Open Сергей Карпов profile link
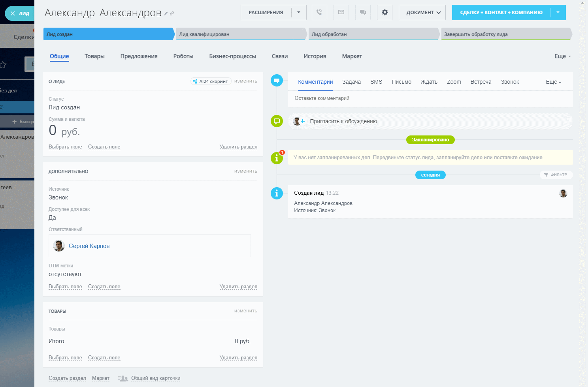Screen dimensions: 588x387 click(x=89, y=246)
